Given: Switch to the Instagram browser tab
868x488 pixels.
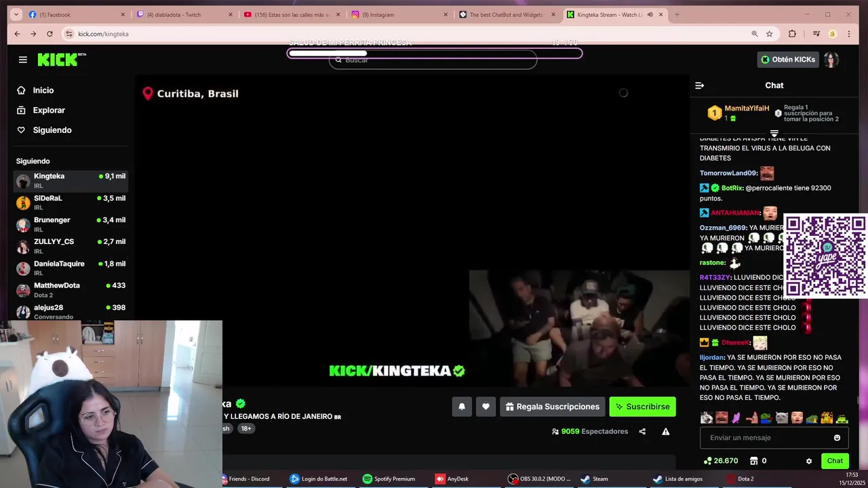Looking at the screenshot, I should pyautogui.click(x=399, y=14).
